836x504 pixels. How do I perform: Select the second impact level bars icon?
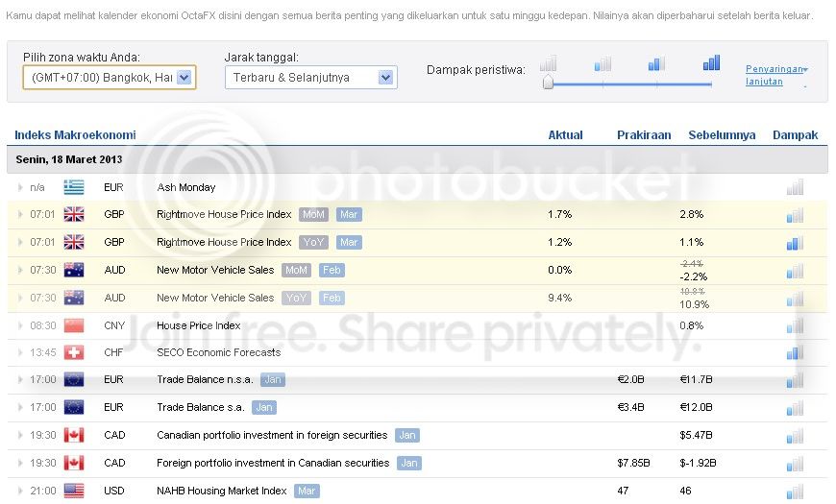[x=602, y=64]
